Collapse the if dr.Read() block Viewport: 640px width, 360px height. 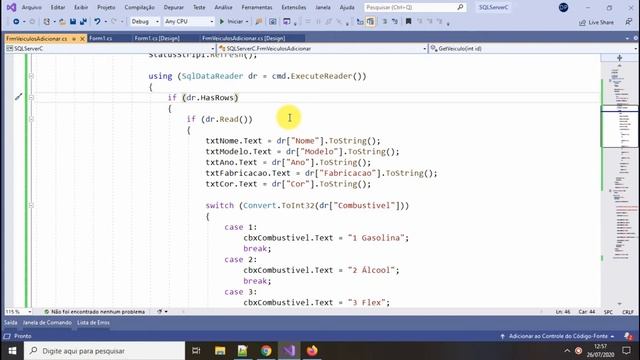31,119
